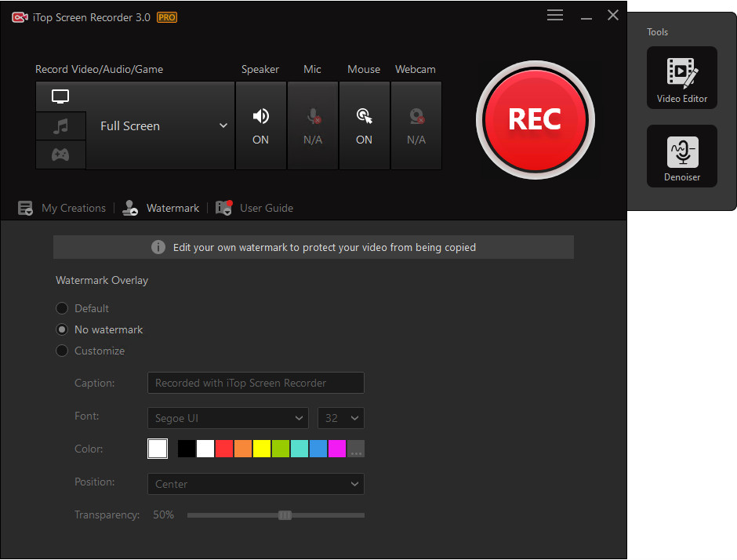Click the watermark Caption text field
Image resolution: width=737 pixels, height=560 pixels.
point(256,383)
